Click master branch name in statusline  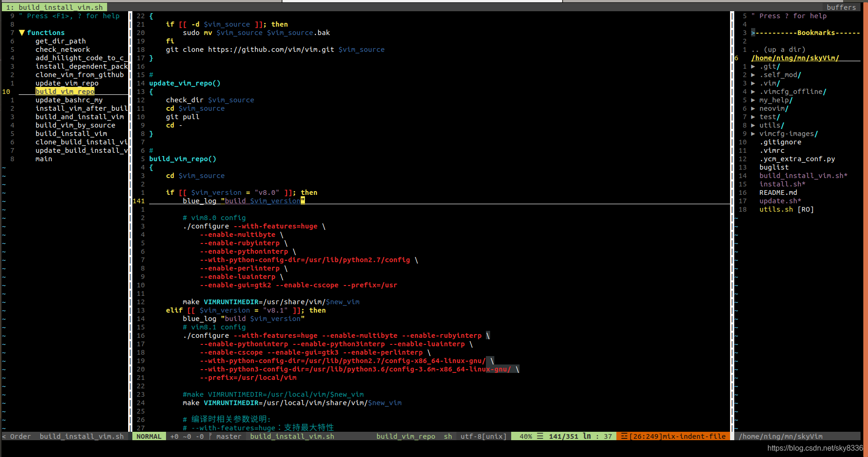pos(229,436)
